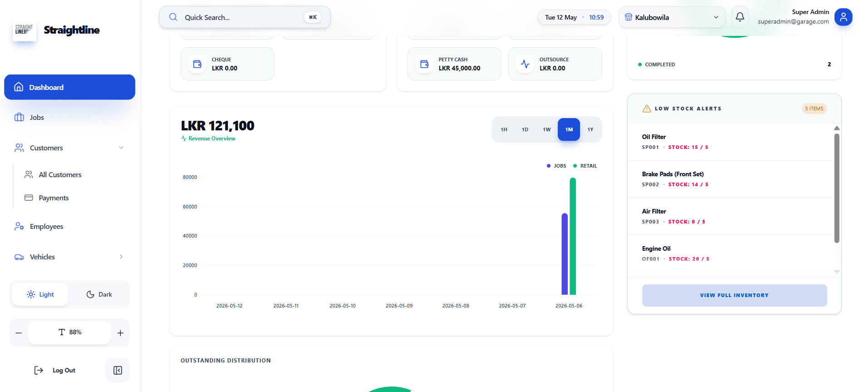Viewport: 868px width, 392px height.
Task: Toggle the RETAIL chart legend
Action: [x=585, y=166]
